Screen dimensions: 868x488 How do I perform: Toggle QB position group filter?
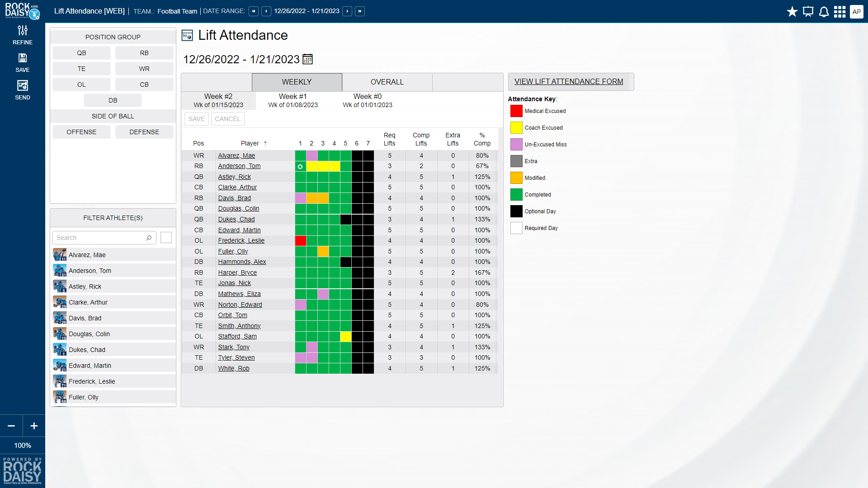pyautogui.click(x=81, y=53)
